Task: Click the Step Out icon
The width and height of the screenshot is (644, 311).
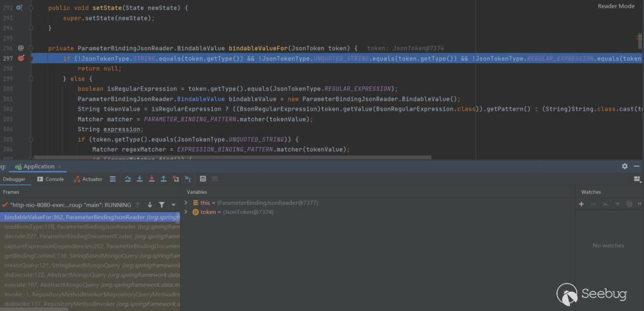Action: pos(163,179)
